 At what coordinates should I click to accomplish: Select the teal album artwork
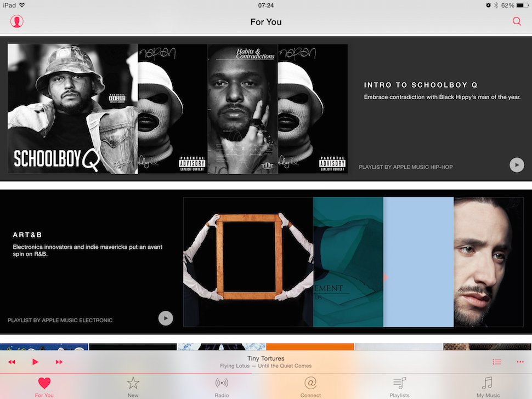(348, 262)
